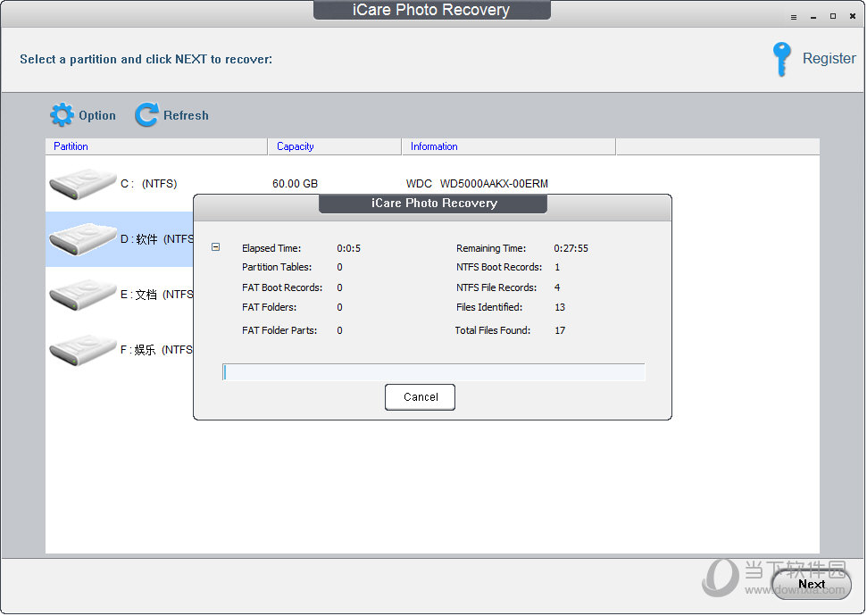This screenshot has height=616, width=867.
Task: Click the NTFS Boot Records label
Action: [499, 267]
